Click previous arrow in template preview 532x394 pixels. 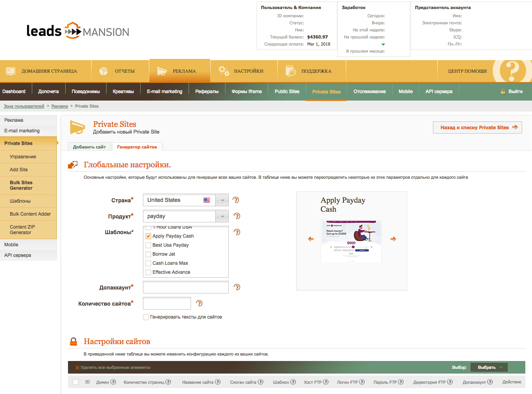tap(311, 239)
